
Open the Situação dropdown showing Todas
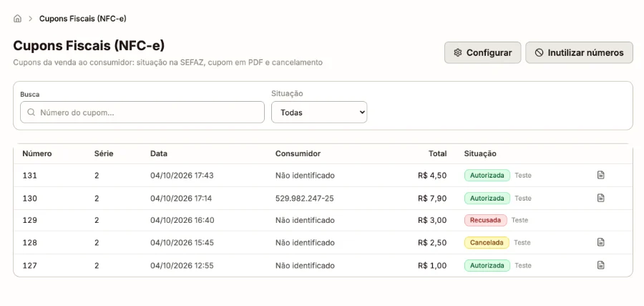tap(319, 113)
